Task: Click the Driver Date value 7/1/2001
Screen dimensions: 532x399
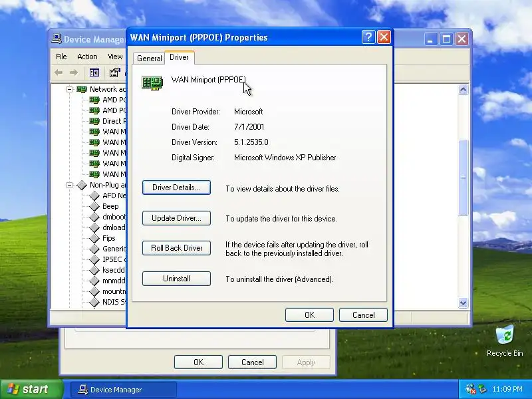Action: pos(249,127)
